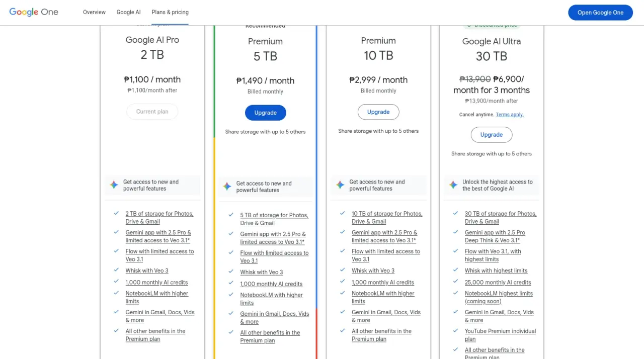This screenshot has height=359, width=644.
Task: Open the Overview tab
Action: pos(94,12)
